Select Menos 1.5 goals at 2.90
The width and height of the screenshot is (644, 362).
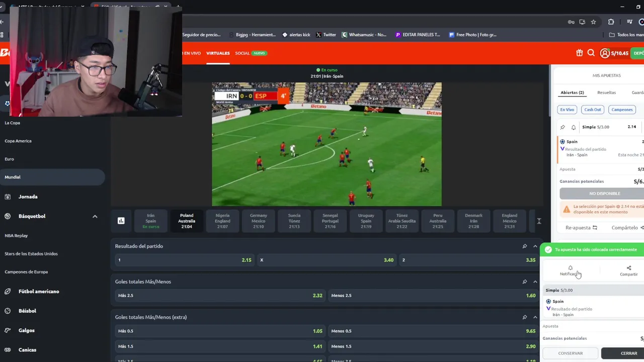tap(433, 346)
